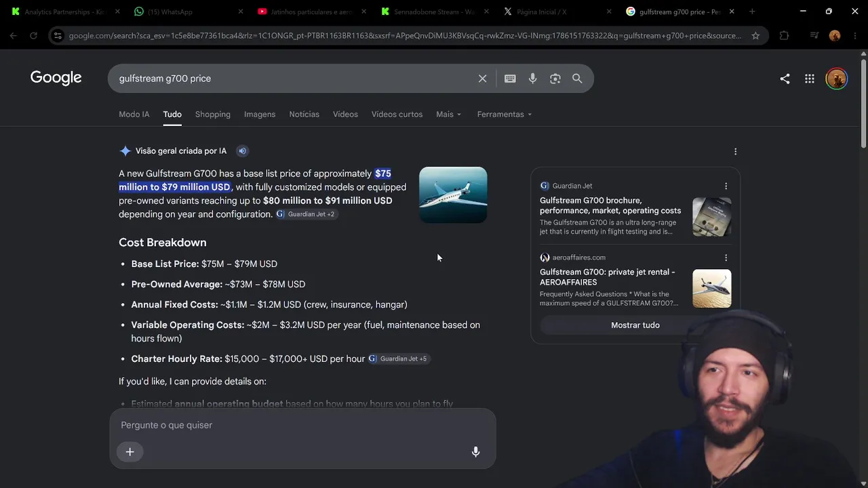This screenshot has width=868, height=488.
Task: Submit search with the magnifier icon
Action: coord(577,79)
